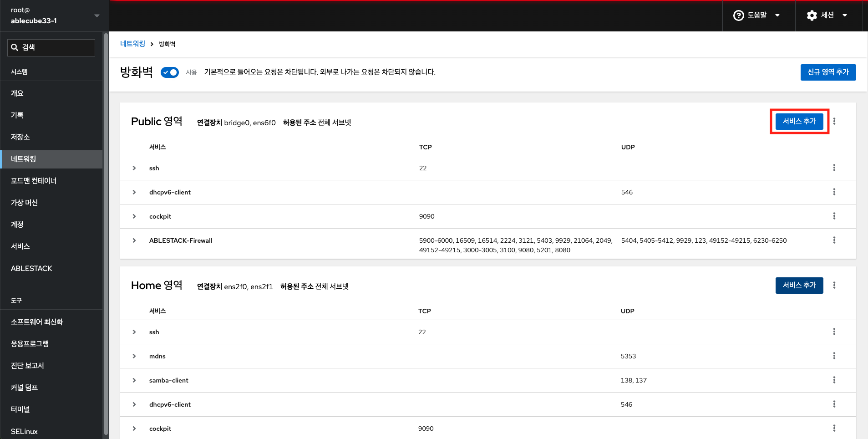Open ABLESTACK in the sidebar
This screenshot has width=868, height=439.
tap(51, 268)
